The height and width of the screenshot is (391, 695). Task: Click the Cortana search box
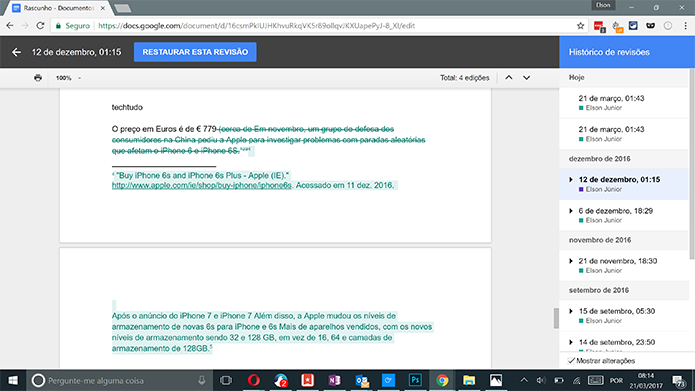[x=119, y=380]
